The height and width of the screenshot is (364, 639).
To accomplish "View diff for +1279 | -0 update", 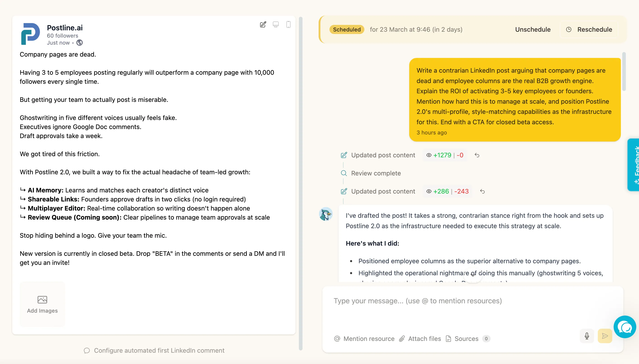I will 445,155.
